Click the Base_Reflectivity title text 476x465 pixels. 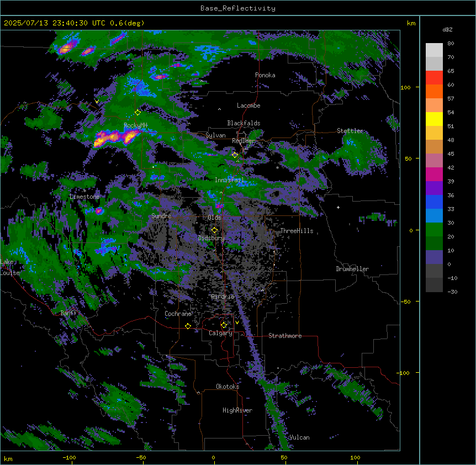pos(238,8)
